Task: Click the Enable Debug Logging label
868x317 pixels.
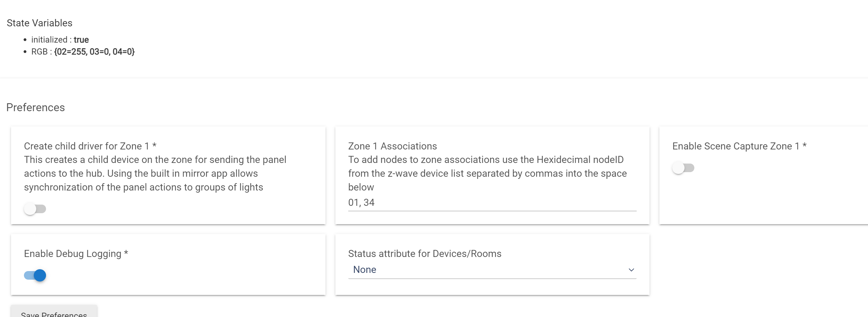Action: click(x=76, y=254)
